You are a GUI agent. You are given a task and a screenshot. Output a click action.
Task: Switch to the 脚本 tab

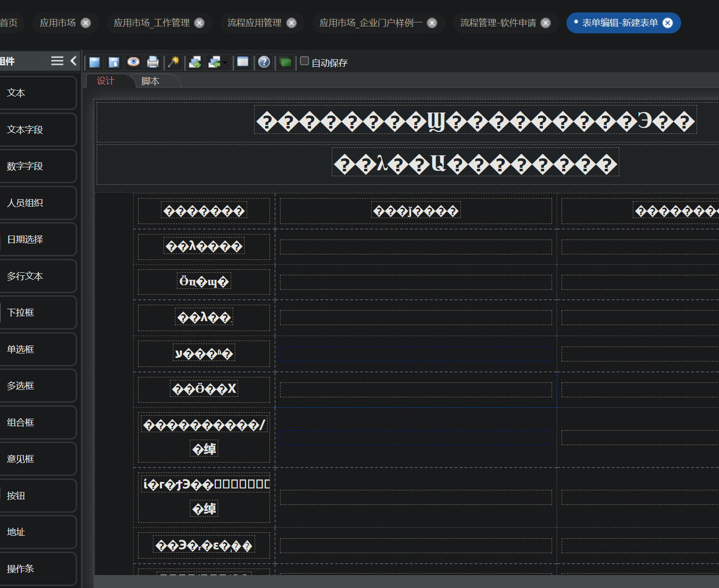(x=150, y=81)
